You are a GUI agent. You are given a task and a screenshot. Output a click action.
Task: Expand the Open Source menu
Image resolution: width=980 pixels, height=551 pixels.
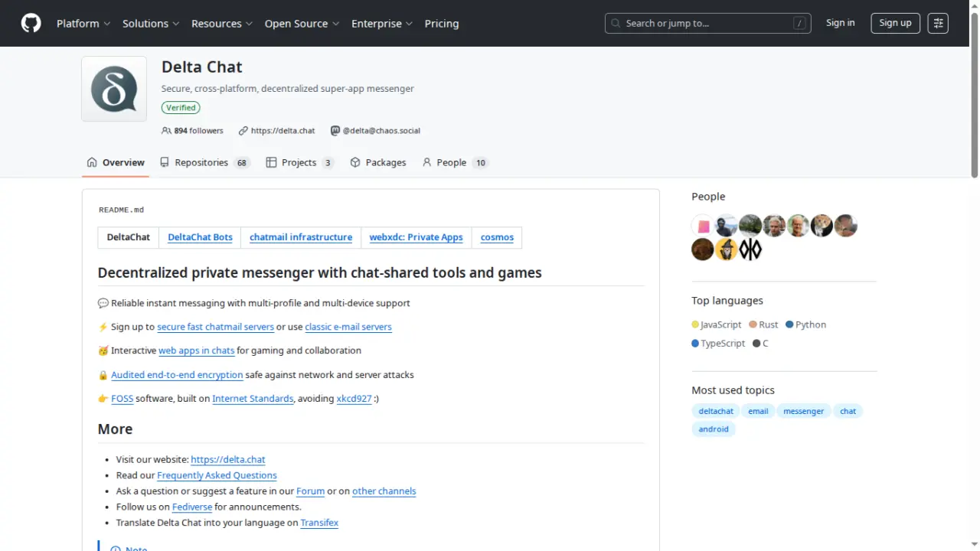pos(302,24)
